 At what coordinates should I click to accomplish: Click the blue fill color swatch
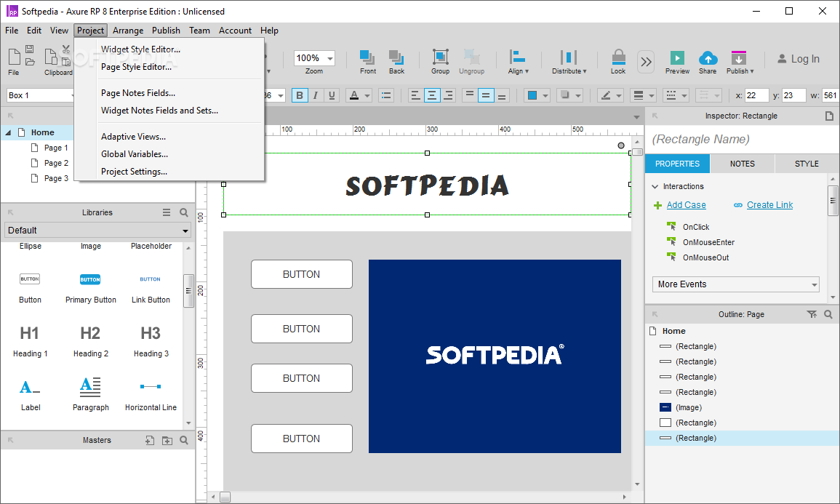(532, 95)
